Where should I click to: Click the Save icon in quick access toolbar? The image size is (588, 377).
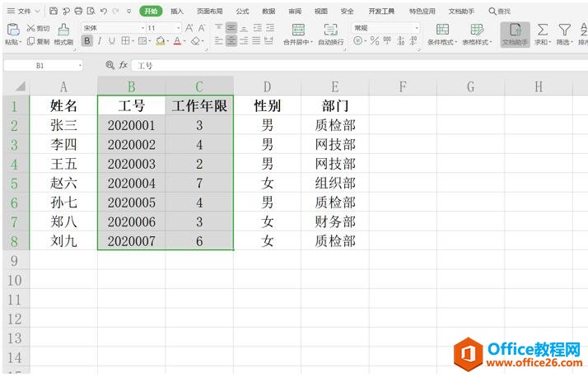click(x=54, y=12)
